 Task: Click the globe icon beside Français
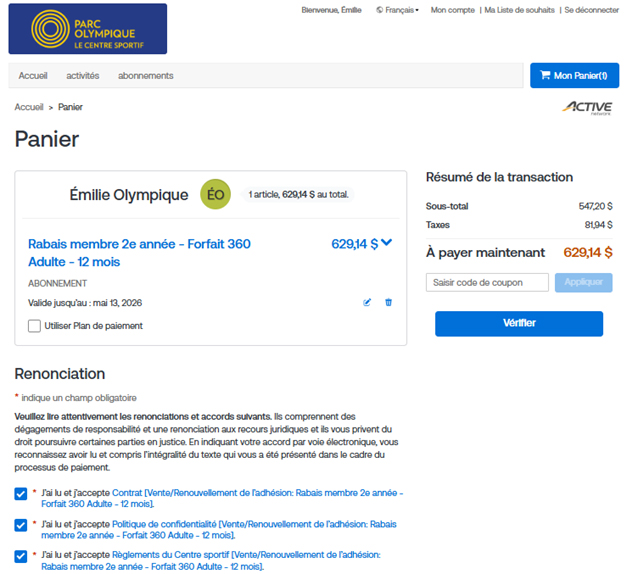click(x=380, y=10)
